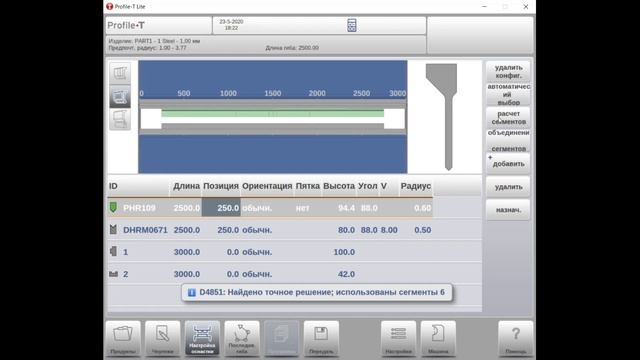
Task: Click the 94.4 height cell of PHR109
Action: tap(346, 208)
